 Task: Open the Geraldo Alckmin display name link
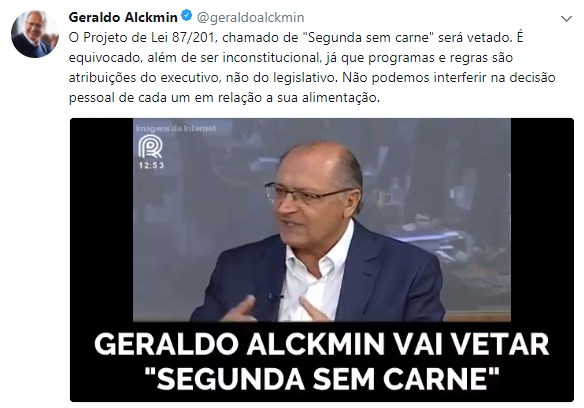pyautogui.click(x=123, y=17)
